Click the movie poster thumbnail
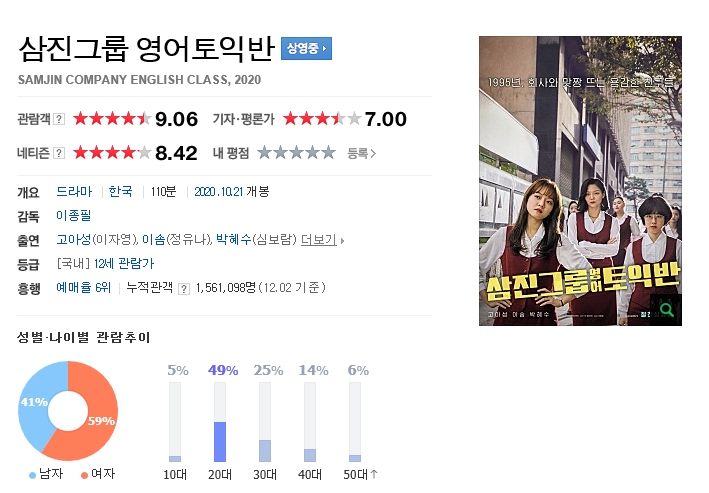This screenshot has height=493, width=709. (x=580, y=181)
